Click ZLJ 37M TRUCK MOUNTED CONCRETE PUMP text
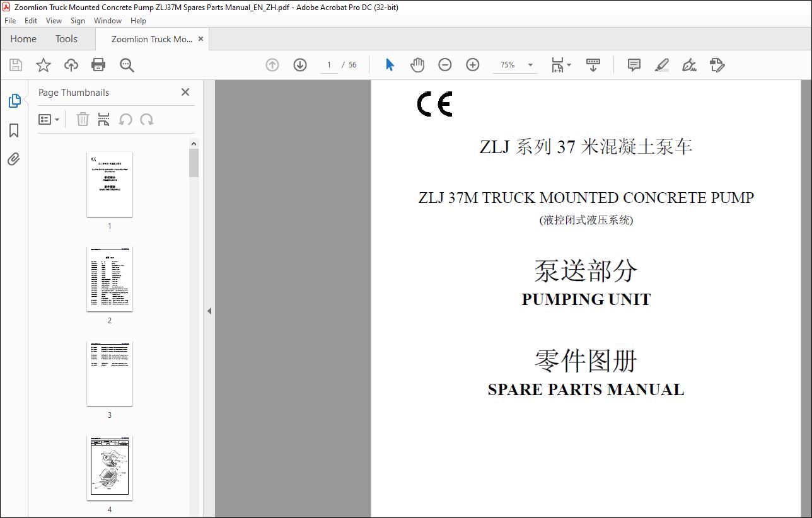This screenshot has width=812, height=518. (x=586, y=198)
